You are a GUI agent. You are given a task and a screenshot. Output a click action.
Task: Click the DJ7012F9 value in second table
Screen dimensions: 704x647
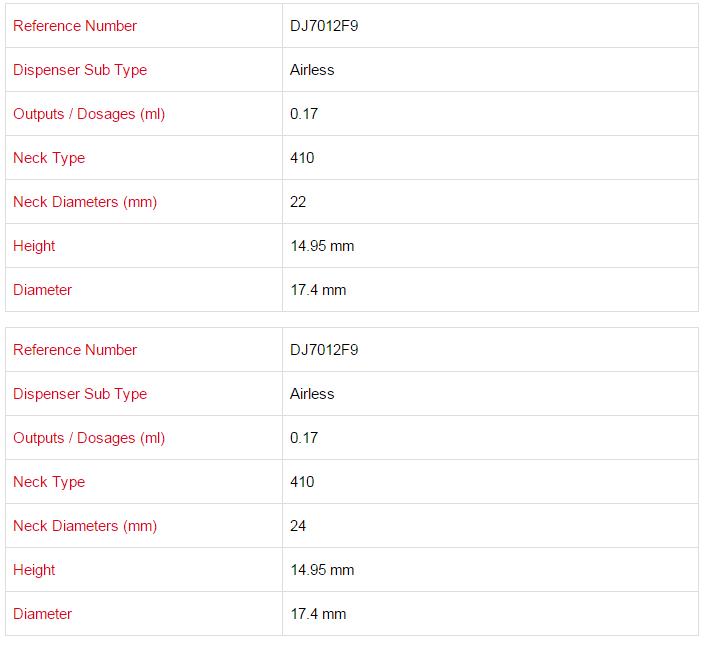coord(324,350)
